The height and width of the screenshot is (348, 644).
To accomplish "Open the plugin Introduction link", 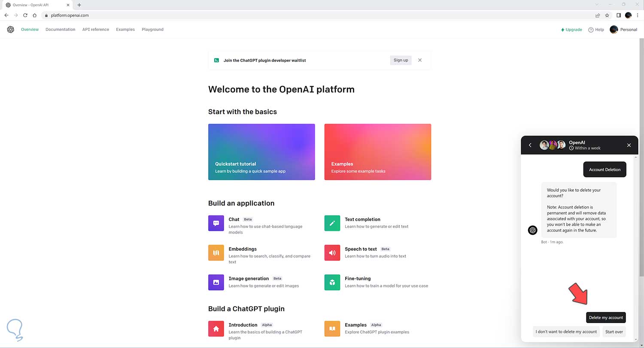I will point(243,325).
